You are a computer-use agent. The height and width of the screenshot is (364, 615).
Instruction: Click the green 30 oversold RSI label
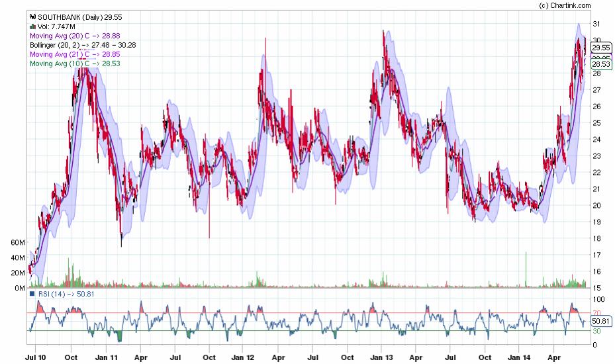tap(596, 331)
